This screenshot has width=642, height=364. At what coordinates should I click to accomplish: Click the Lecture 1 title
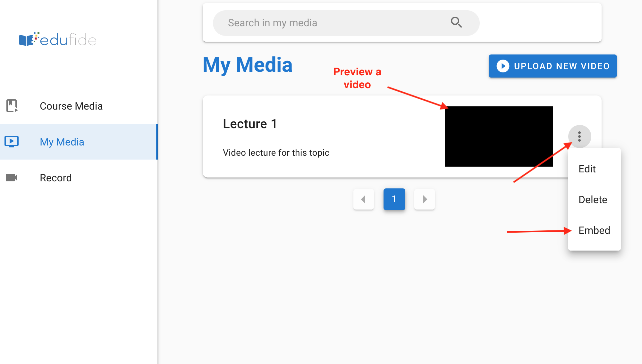(x=250, y=124)
